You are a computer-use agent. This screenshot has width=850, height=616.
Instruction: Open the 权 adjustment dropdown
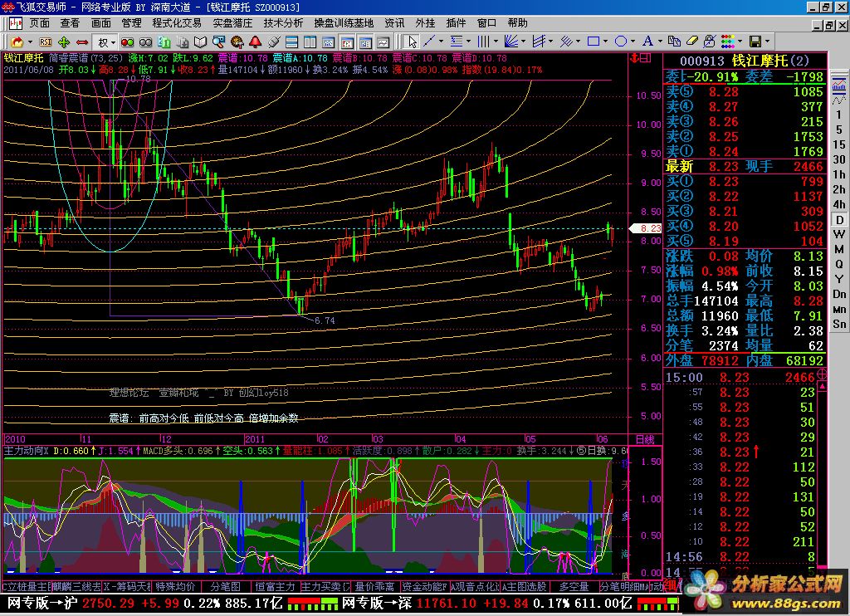pyautogui.click(x=105, y=42)
